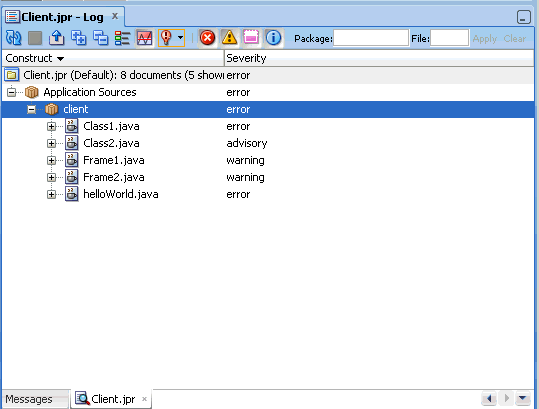Click the error severity of helloWorld.java
The image size is (539, 409).
click(238, 195)
